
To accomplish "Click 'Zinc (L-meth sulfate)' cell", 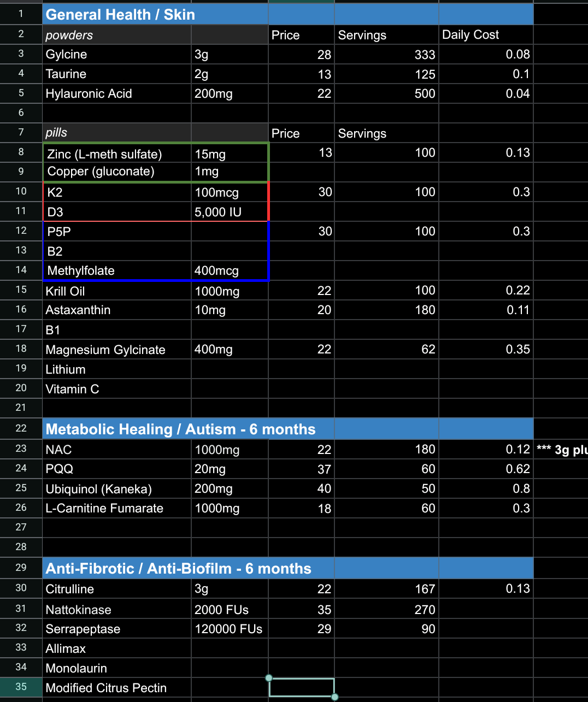I will (x=117, y=154).
